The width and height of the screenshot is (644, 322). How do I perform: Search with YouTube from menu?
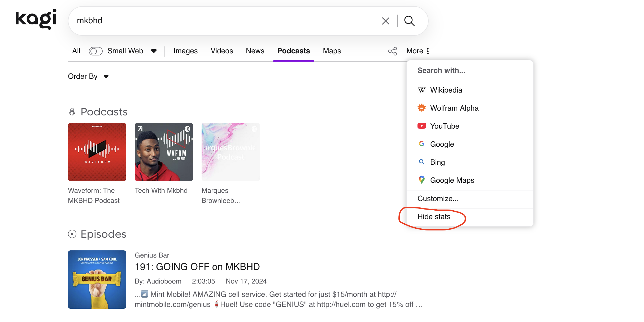point(445,126)
